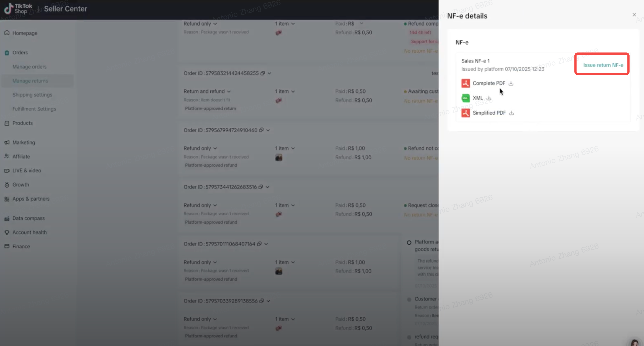Click the Issue return NF-e link
Image resolution: width=644 pixels, height=346 pixels.
(x=603, y=65)
